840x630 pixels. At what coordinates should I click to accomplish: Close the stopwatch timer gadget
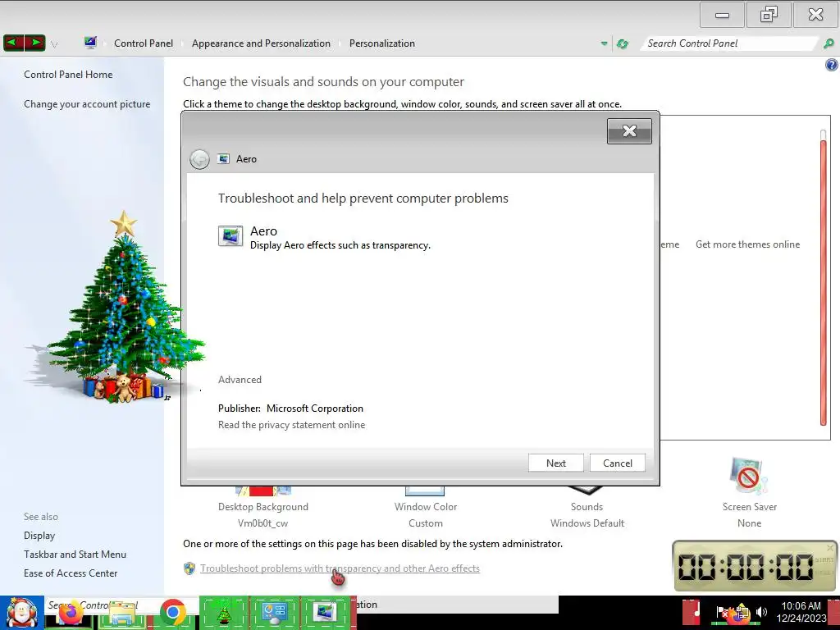(x=830, y=547)
